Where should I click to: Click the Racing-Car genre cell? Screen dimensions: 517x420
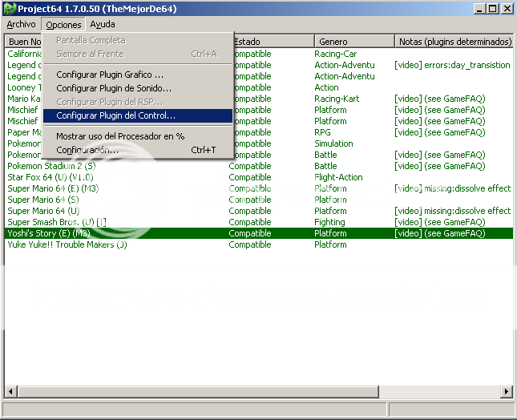335,54
